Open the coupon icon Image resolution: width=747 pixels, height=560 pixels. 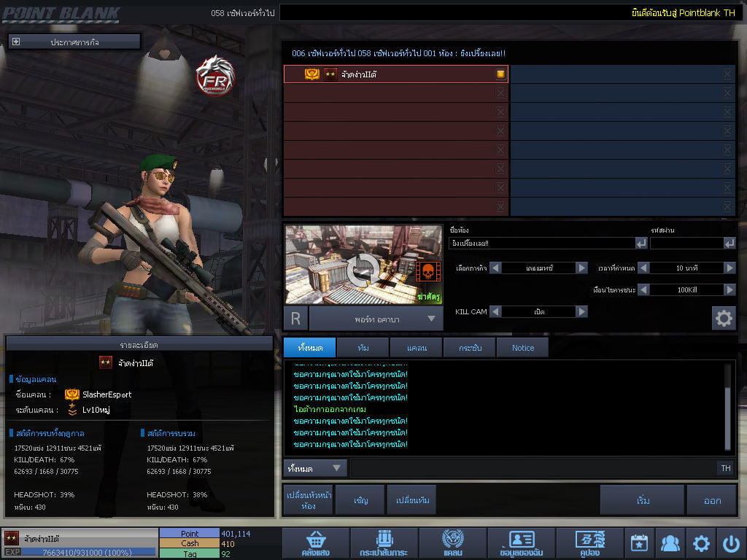589,543
